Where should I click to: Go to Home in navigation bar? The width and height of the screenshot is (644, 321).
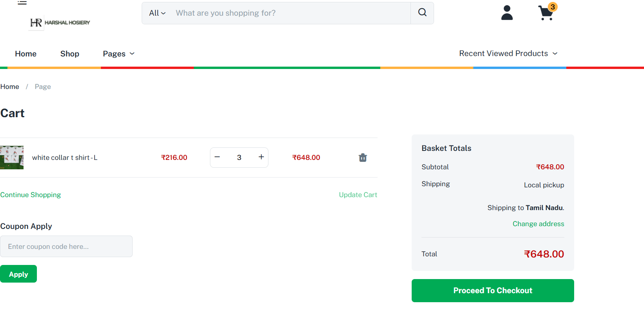(x=26, y=54)
